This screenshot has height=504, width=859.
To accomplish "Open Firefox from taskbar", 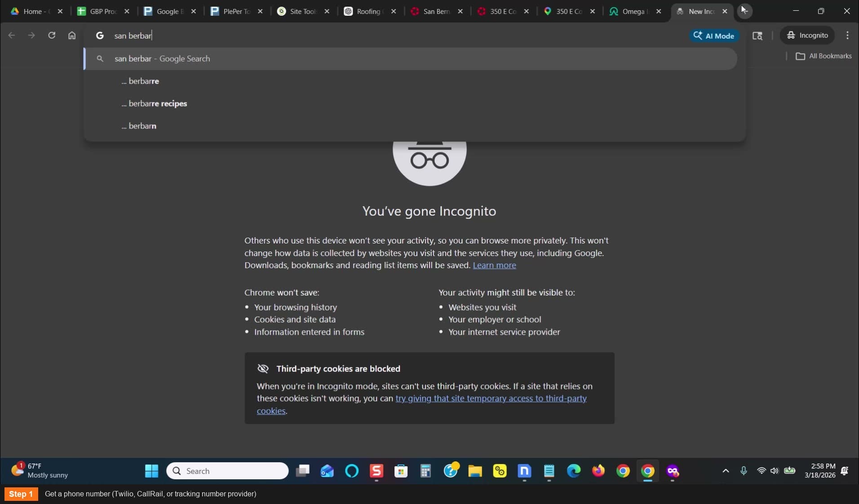I will coord(598,471).
